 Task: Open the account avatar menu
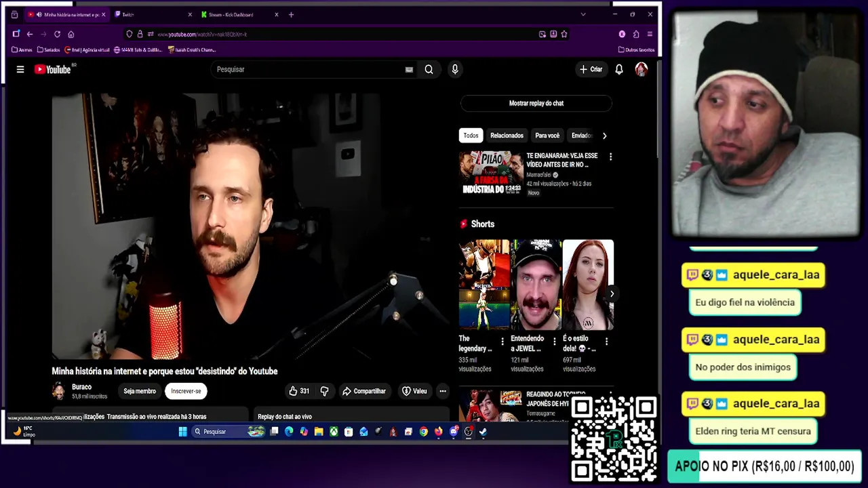pos(641,69)
